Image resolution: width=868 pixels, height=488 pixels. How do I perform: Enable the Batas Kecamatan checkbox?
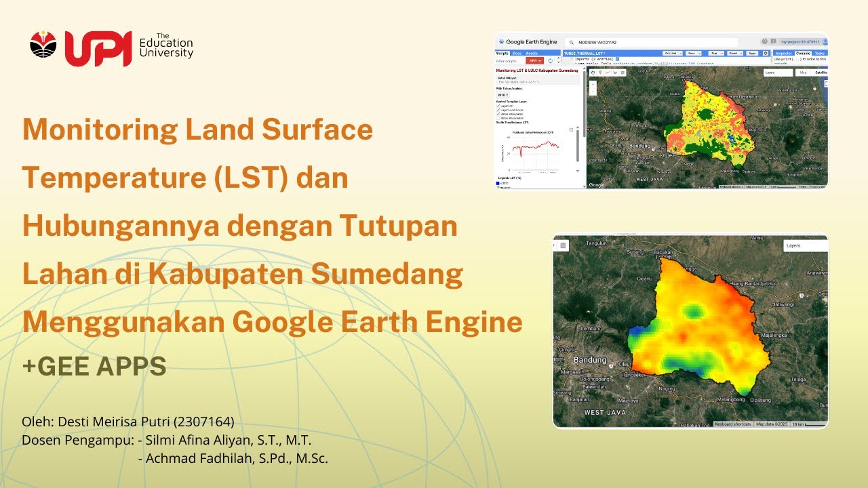pos(498,118)
